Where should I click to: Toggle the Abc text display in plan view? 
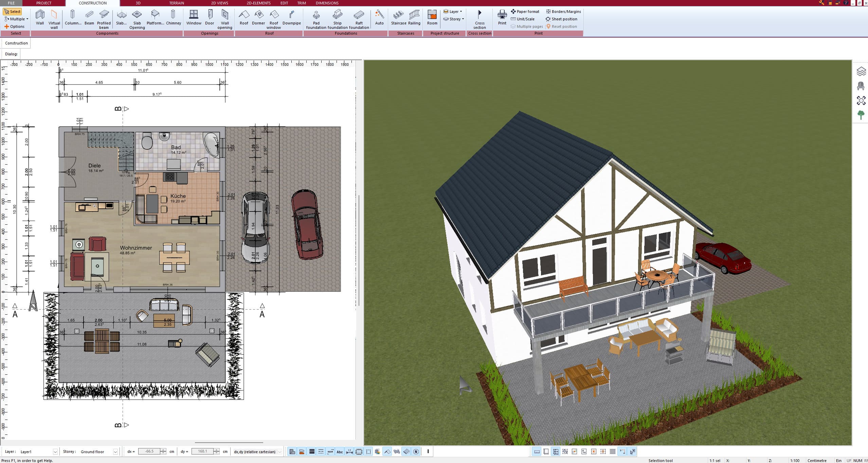coord(340,451)
